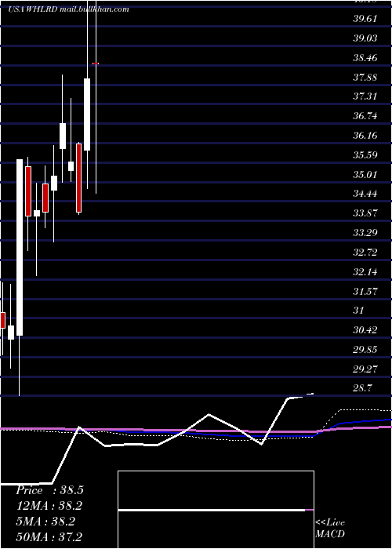The width and height of the screenshot is (392, 549).
Task: Click the 31.57 price axis label
Action: (x=365, y=291)
